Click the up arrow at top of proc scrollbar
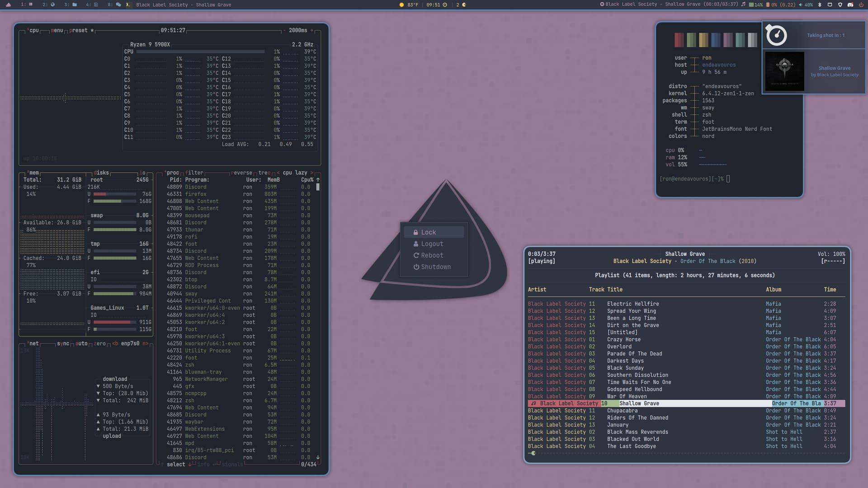868x488 pixels. click(x=318, y=180)
